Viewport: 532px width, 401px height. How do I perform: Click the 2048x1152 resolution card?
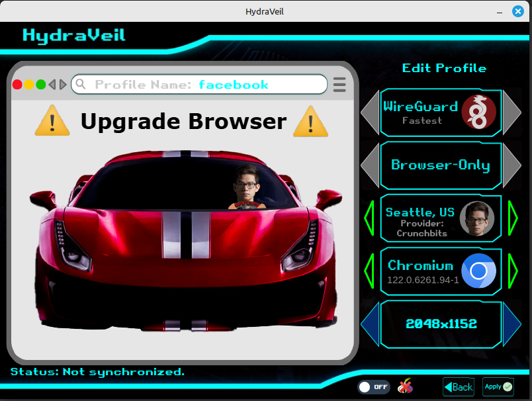(441, 324)
